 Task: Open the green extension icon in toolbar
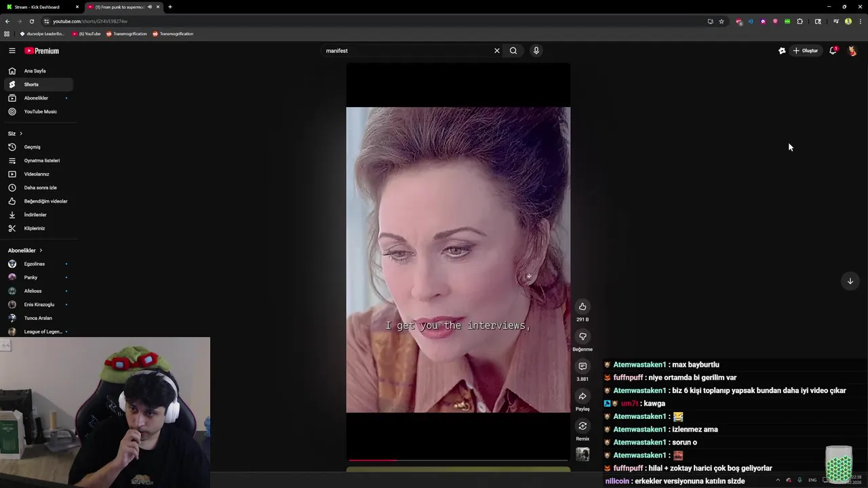pos(787,21)
